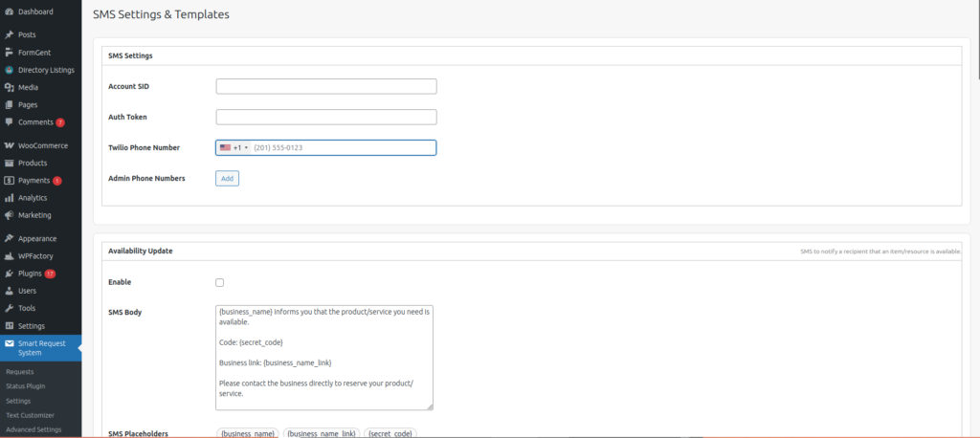Open the Requests submenu item
Viewport: 980px width, 438px height.
pos(19,371)
